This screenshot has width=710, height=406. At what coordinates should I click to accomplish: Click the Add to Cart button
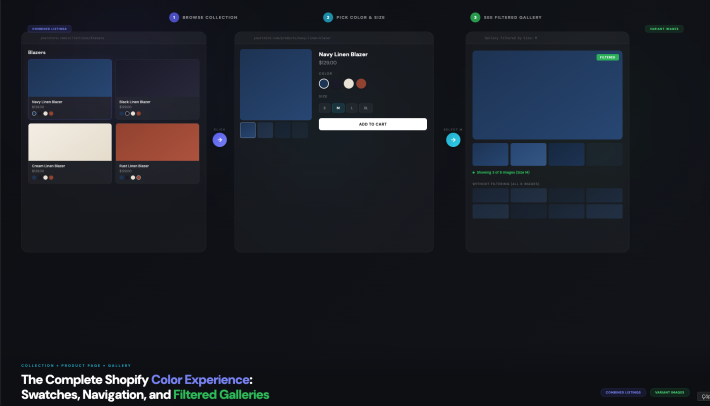(x=373, y=124)
